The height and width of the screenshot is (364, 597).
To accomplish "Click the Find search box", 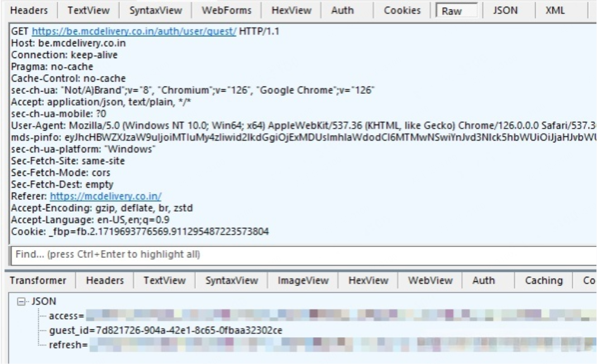I will 302,254.
